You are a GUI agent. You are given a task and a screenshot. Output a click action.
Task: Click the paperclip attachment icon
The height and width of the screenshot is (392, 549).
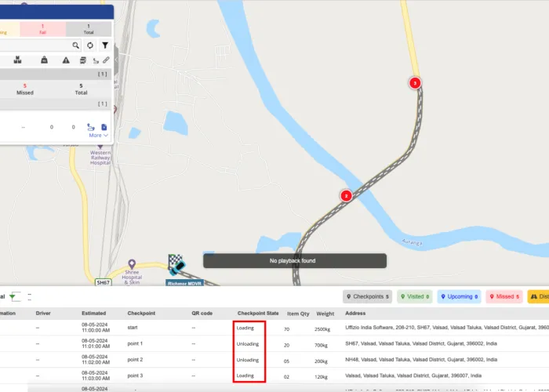[x=106, y=60]
